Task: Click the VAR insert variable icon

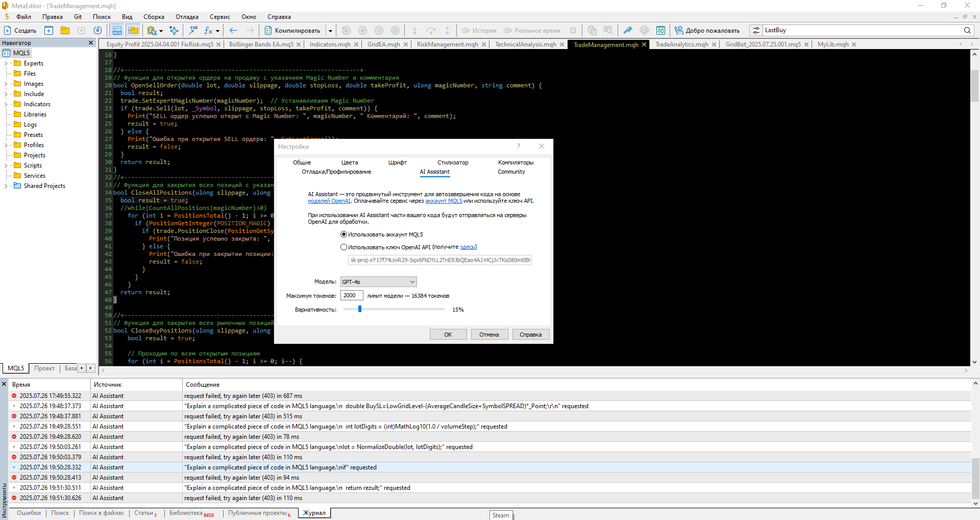Action: 193,31
